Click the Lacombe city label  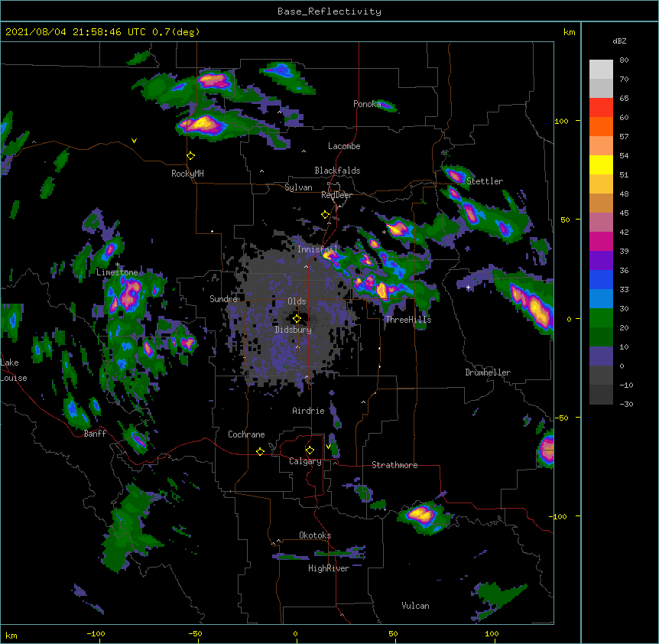(344, 146)
